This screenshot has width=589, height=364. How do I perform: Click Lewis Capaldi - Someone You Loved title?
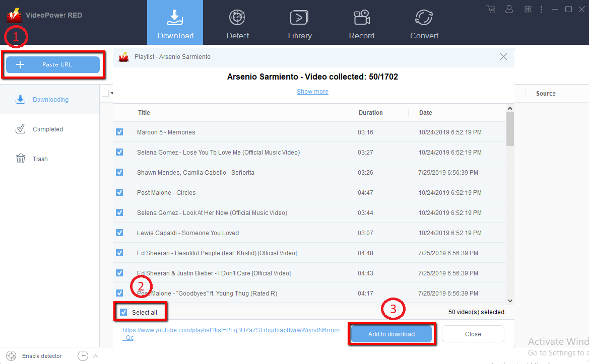[188, 233]
